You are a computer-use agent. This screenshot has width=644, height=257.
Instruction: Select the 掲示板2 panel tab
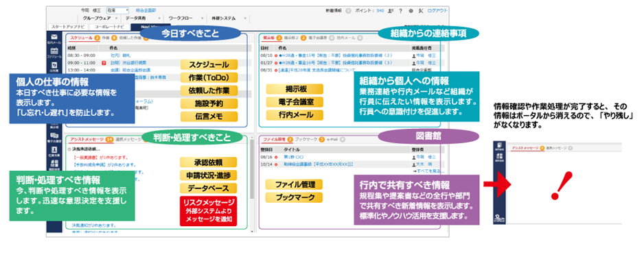290,38
